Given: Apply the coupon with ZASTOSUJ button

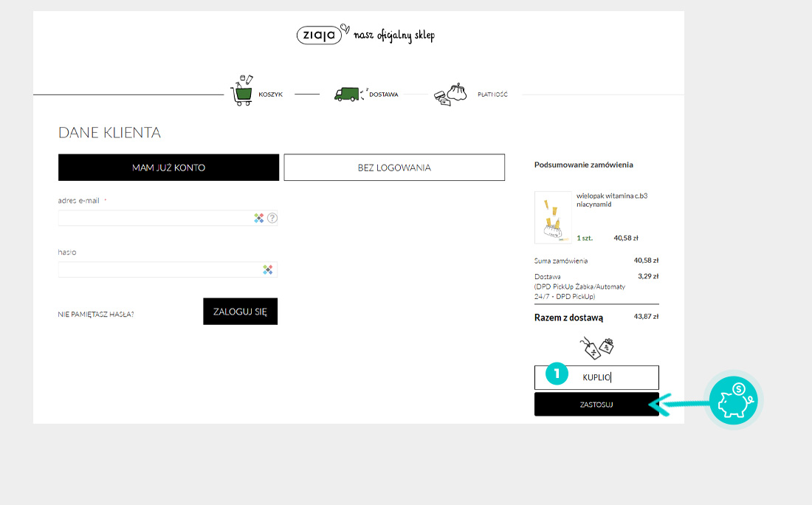Looking at the screenshot, I should click(596, 405).
